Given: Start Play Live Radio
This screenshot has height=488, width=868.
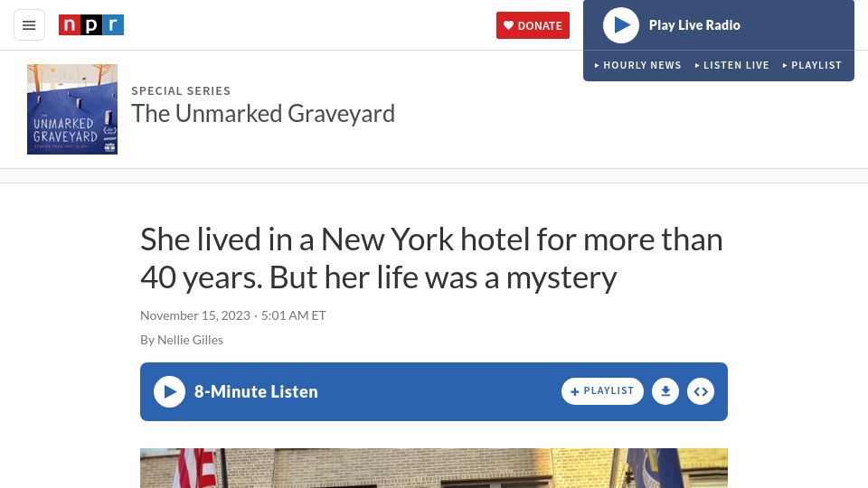Looking at the screenshot, I should pos(621,25).
